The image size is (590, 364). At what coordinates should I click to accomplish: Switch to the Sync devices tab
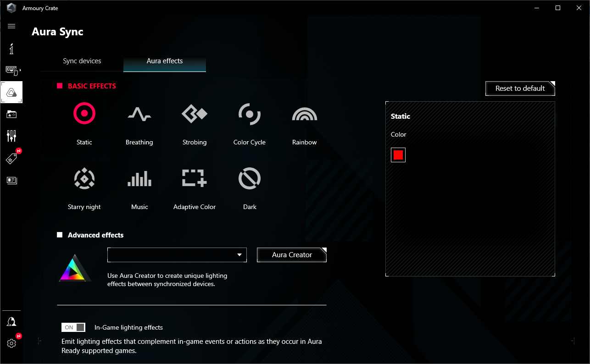tap(82, 61)
